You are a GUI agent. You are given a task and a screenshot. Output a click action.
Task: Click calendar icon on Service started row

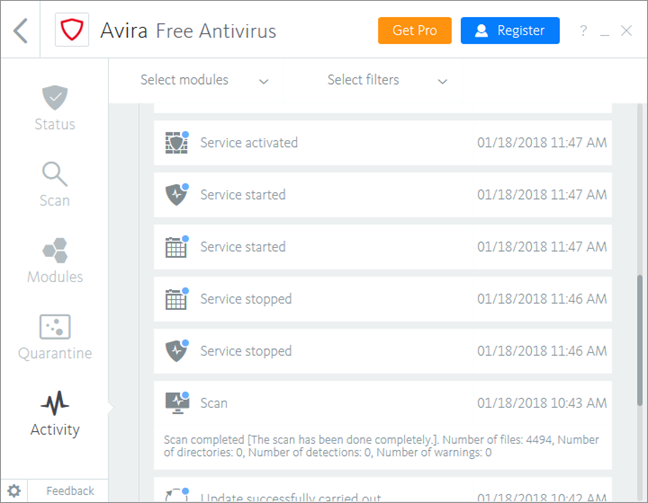coord(176,247)
